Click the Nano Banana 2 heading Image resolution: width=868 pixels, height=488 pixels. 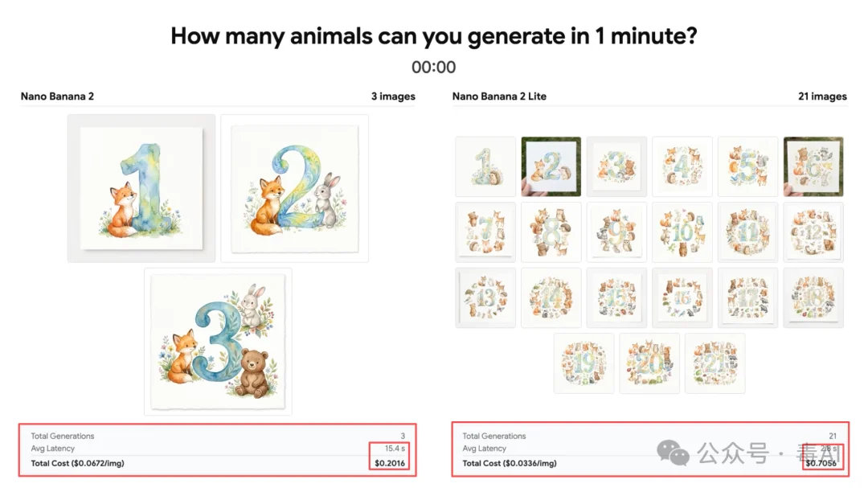coord(57,96)
